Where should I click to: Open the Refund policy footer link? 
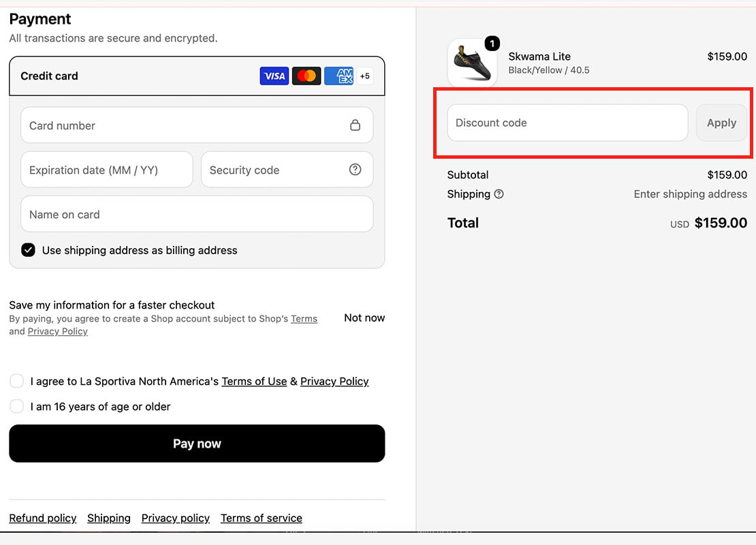click(43, 518)
